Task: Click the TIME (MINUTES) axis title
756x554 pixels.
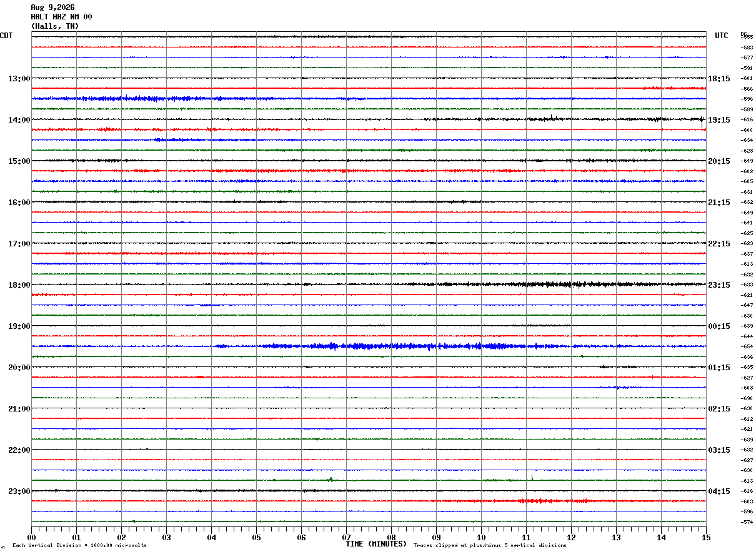Action: tap(376, 544)
